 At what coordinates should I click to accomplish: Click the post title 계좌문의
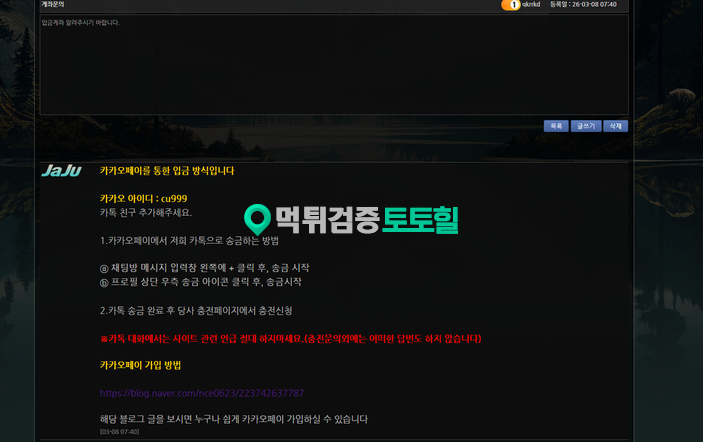[x=53, y=5]
